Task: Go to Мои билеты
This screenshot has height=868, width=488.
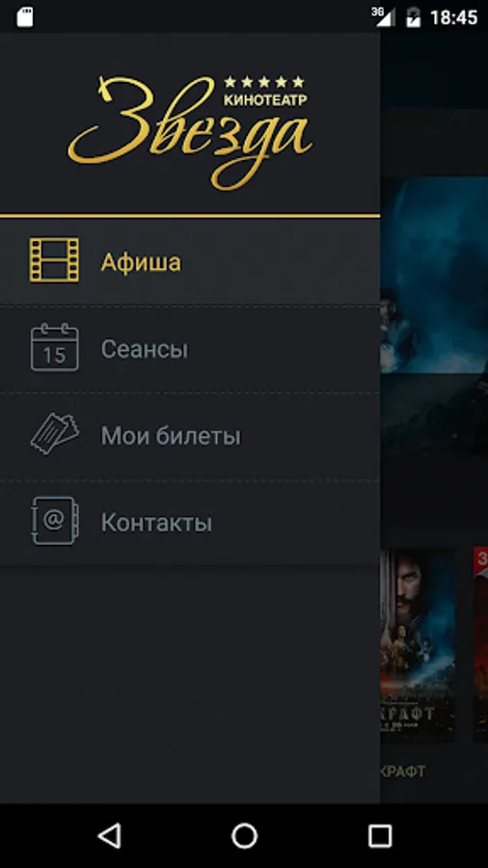Action: (x=190, y=437)
